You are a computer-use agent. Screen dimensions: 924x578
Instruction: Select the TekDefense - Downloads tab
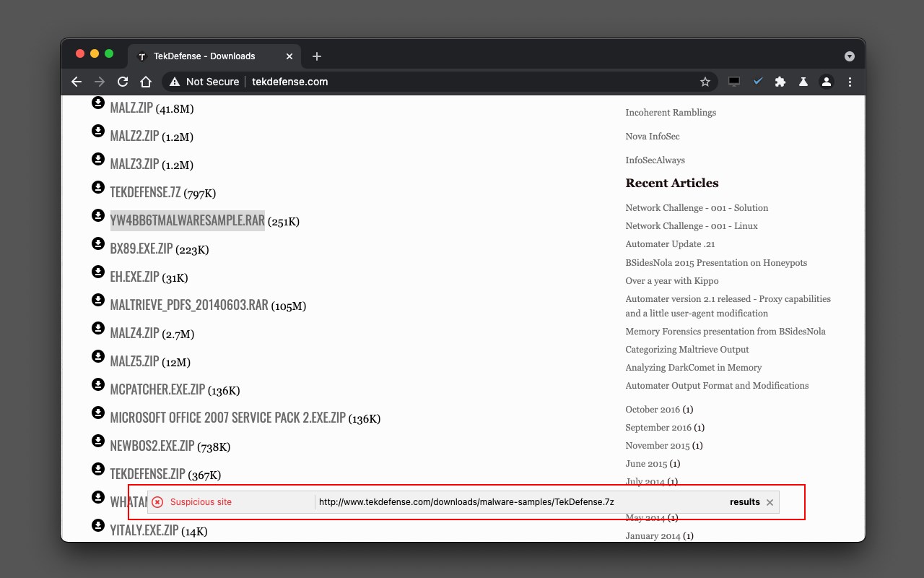[x=204, y=56]
